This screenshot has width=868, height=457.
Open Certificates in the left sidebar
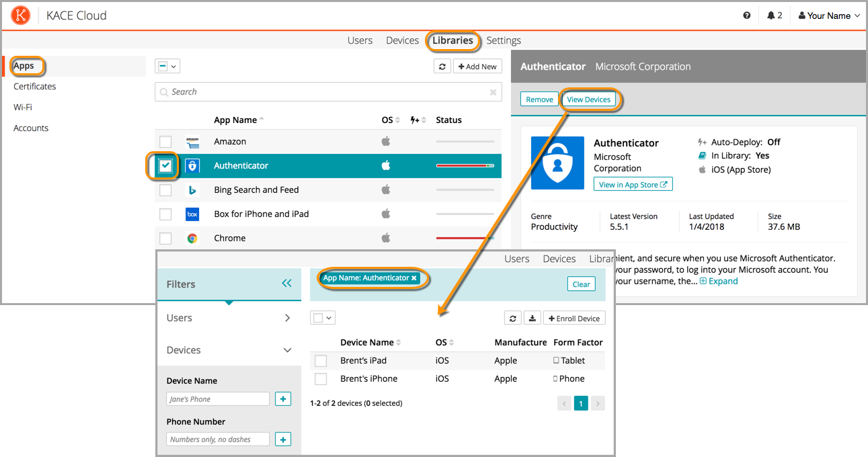35,87
